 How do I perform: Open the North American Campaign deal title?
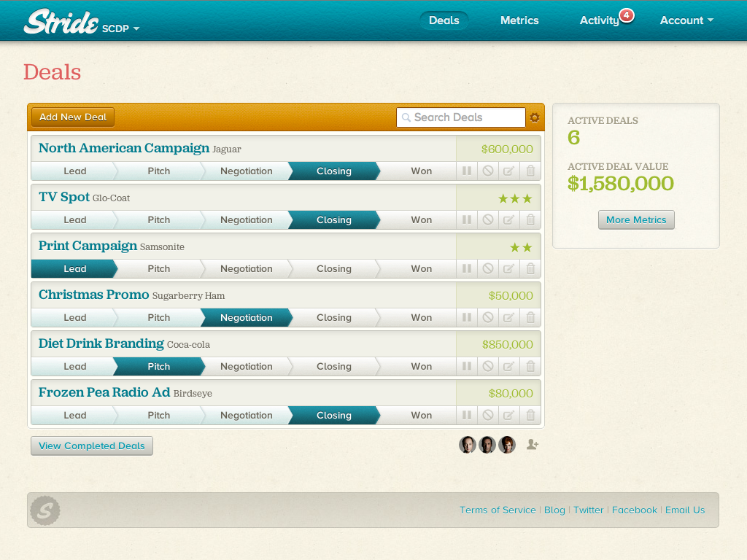point(124,148)
